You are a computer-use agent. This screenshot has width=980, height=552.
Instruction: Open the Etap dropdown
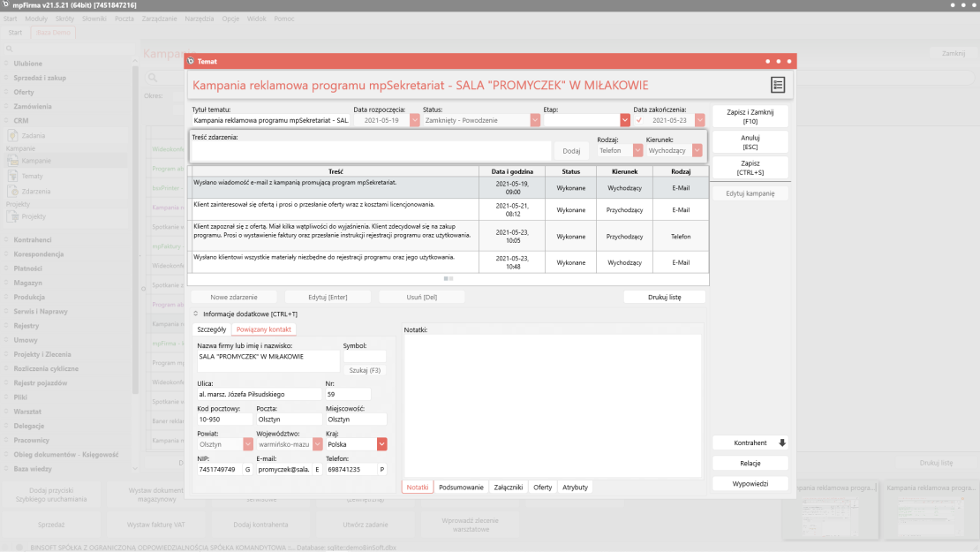(624, 120)
